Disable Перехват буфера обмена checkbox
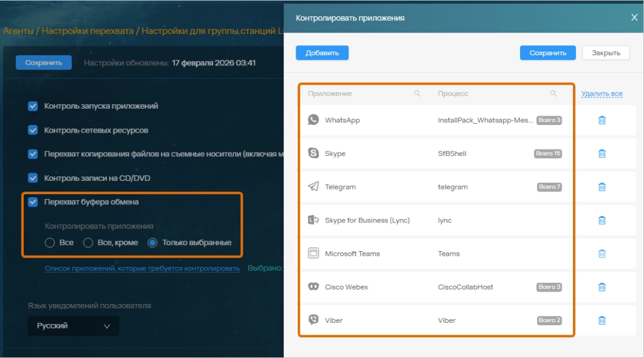This screenshot has width=644, height=358. (33, 202)
